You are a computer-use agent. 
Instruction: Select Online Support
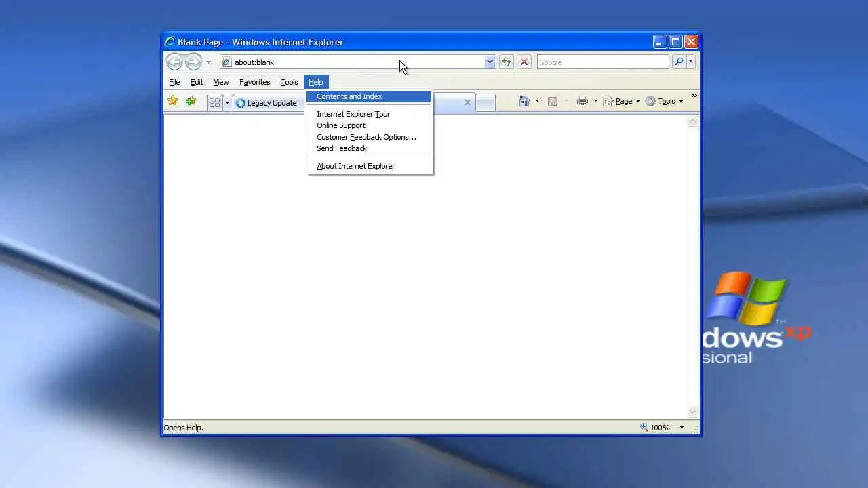tap(368, 125)
